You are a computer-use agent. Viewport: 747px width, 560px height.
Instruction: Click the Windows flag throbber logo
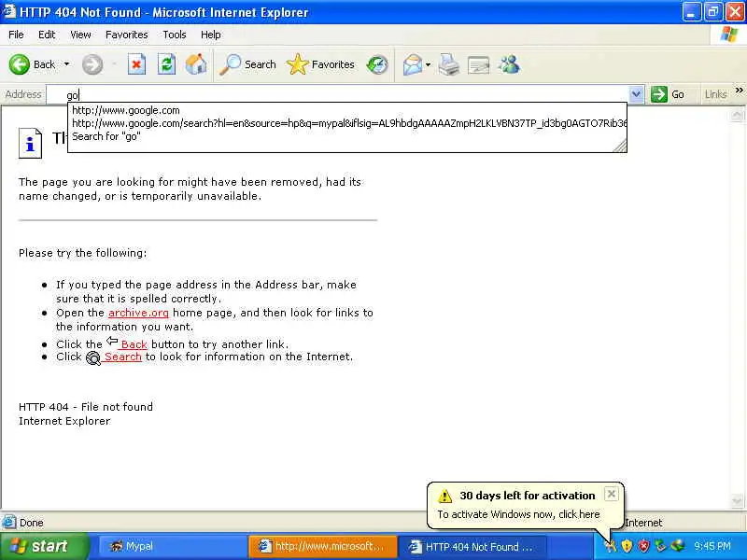[x=729, y=35]
